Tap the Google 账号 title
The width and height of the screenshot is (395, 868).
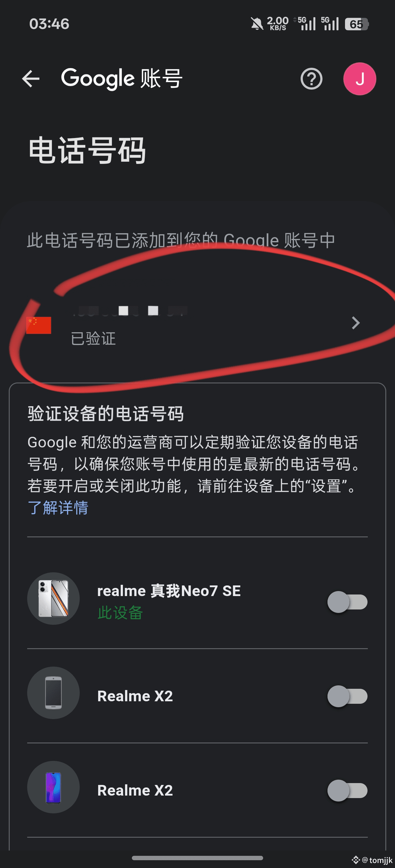(122, 79)
